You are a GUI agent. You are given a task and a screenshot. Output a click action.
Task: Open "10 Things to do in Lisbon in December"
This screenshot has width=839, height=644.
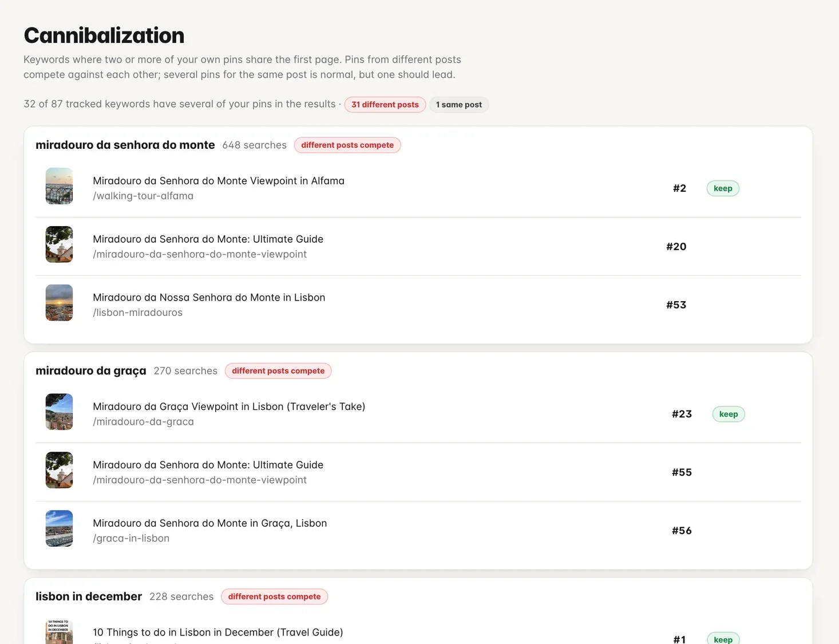click(218, 632)
